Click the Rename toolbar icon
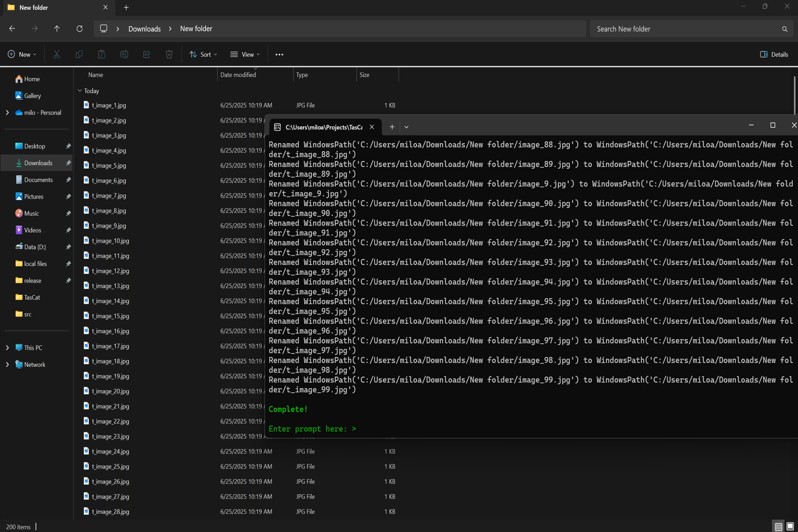This screenshot has height=532, width=798. 124,54
